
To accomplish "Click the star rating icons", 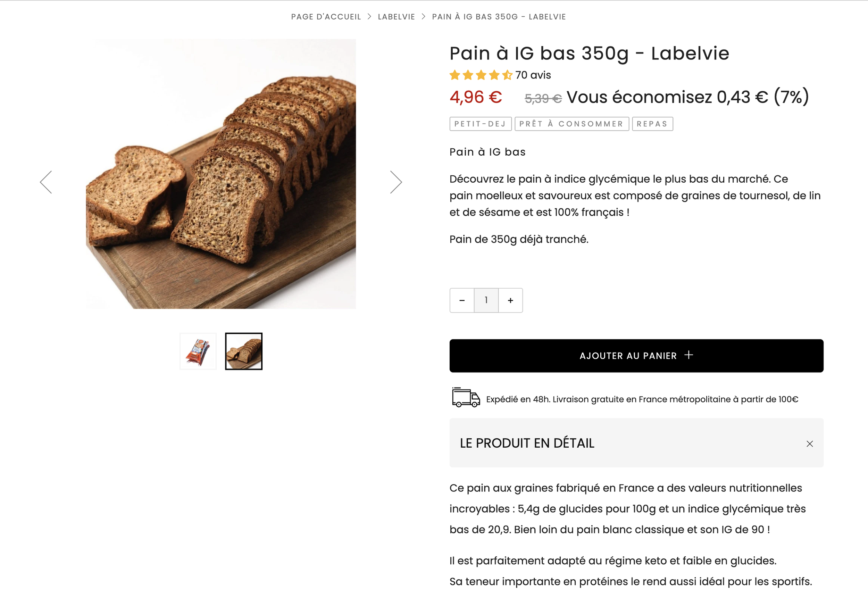I will tap(481, 75).
